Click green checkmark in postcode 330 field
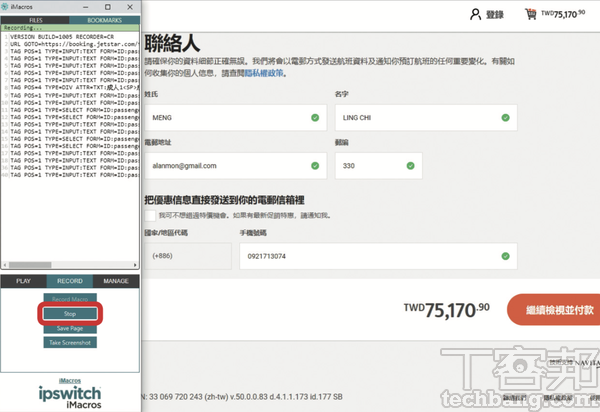The height and width of the screenshot is (412, 600). pyautogui.click(x=411, y=166)
